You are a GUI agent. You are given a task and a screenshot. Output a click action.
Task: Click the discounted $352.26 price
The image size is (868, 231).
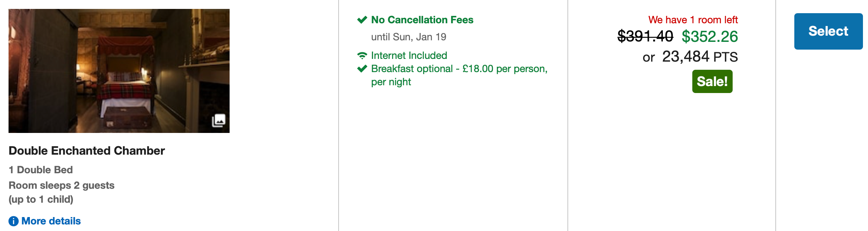[710, 36]
